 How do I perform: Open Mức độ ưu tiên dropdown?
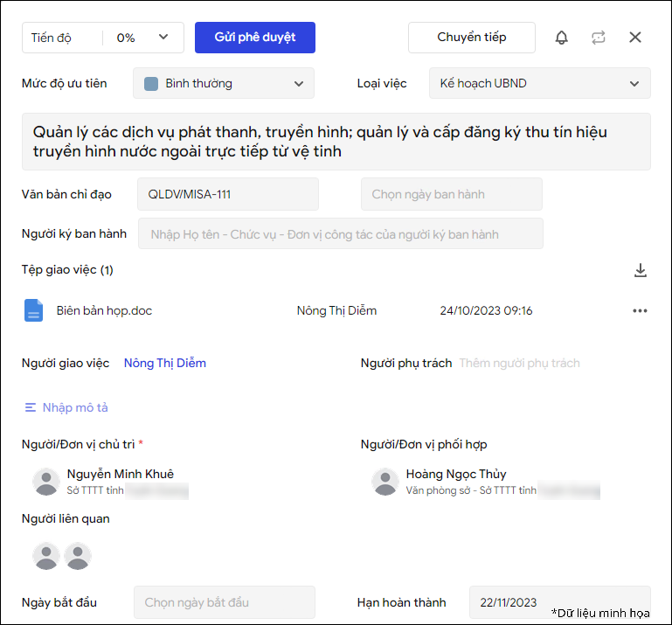click(x=224, y=83)
